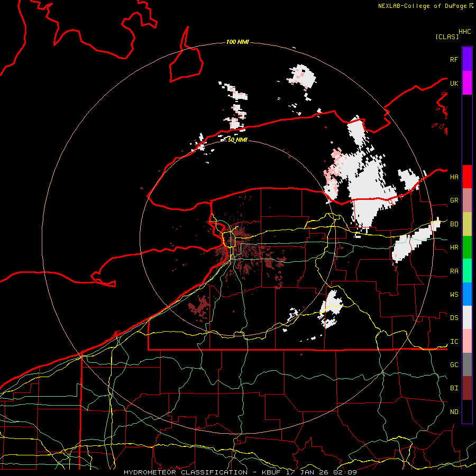Click the ND black legend swatch
The width and height of the screenshot is (476, 476).
tap(467, 411)
